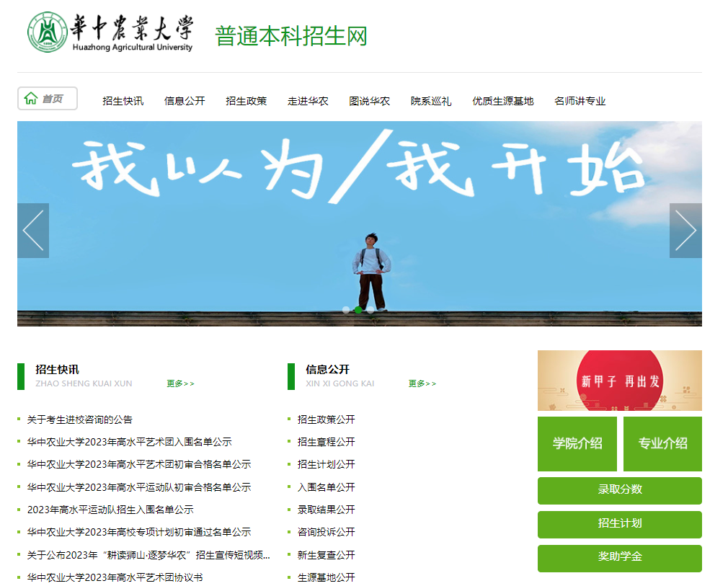The height and width of the screenshot is (586, 728).
Task: Click the 奖助学金 button
Action: [619, 559]
